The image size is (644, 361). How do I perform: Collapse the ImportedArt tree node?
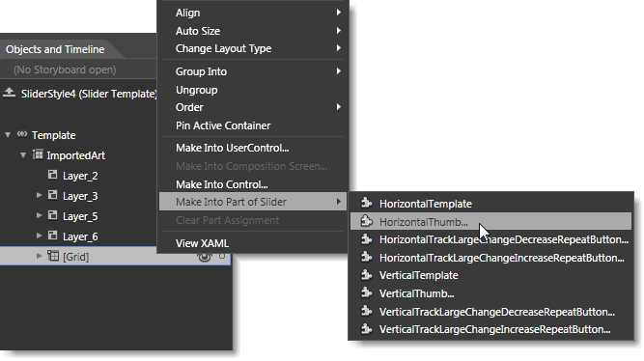coord(23,154)
